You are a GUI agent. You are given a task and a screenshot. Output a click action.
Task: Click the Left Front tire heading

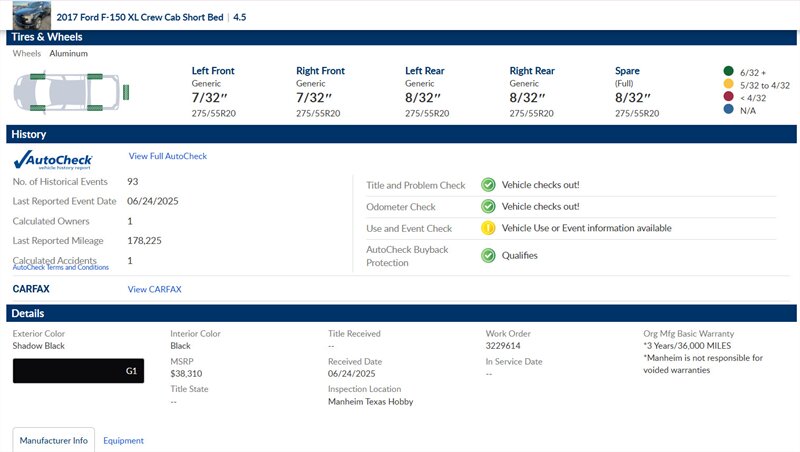213,71
